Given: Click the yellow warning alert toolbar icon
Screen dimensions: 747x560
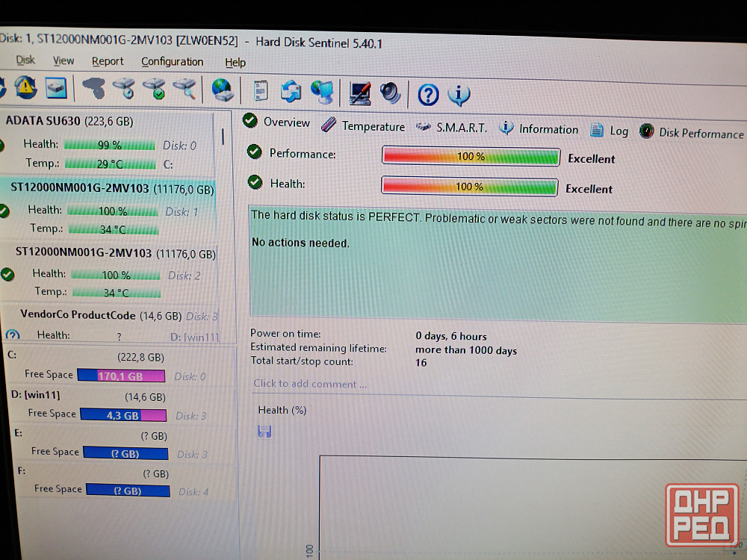Looking at the screenshot, I should point(25,87).
